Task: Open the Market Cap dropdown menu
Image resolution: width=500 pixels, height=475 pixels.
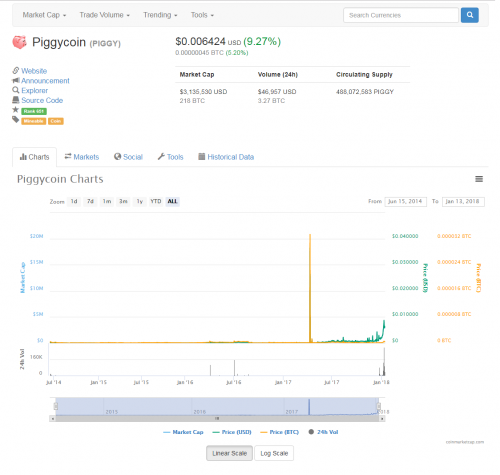Action: click(44, 15)
